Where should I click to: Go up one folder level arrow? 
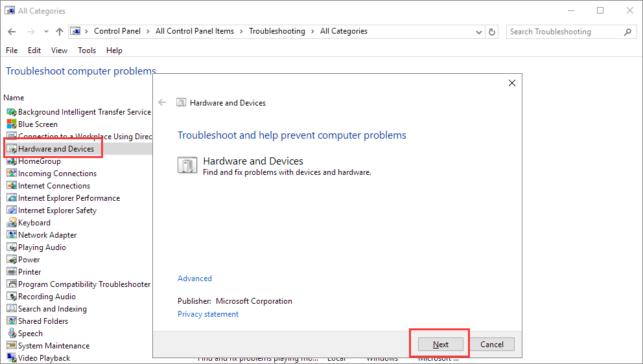(60, 32)
